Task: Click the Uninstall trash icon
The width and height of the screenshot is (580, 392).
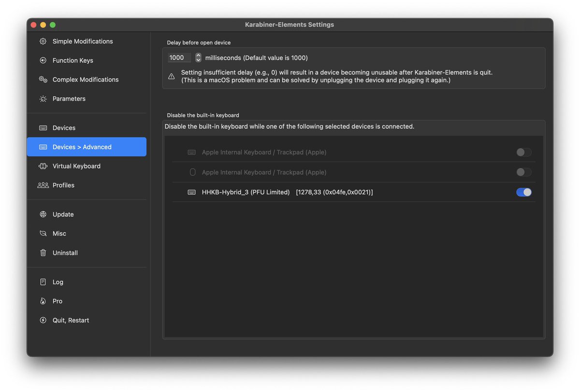Action: tap(43, 253)
